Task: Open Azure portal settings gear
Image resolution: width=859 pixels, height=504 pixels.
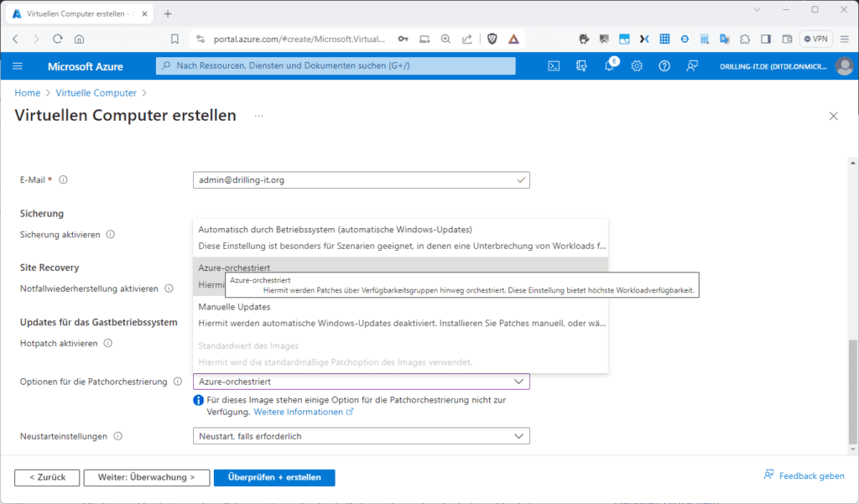Action: pos(637,66)
